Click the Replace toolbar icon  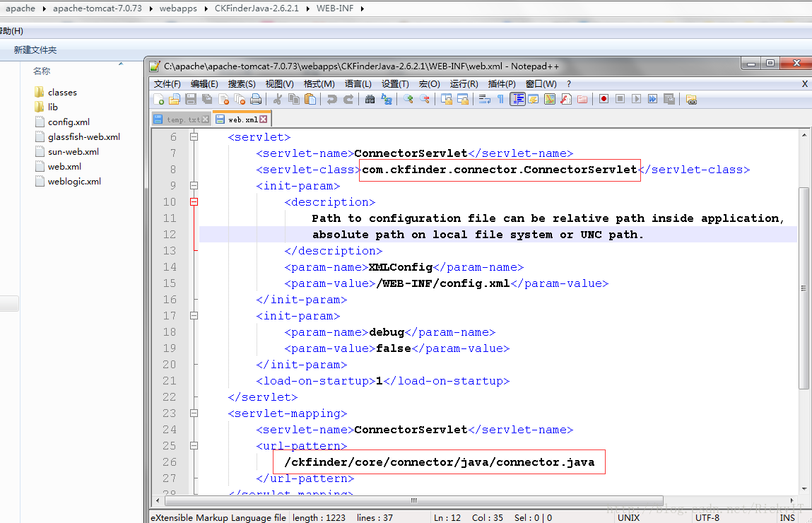click(x=387, y=100)
